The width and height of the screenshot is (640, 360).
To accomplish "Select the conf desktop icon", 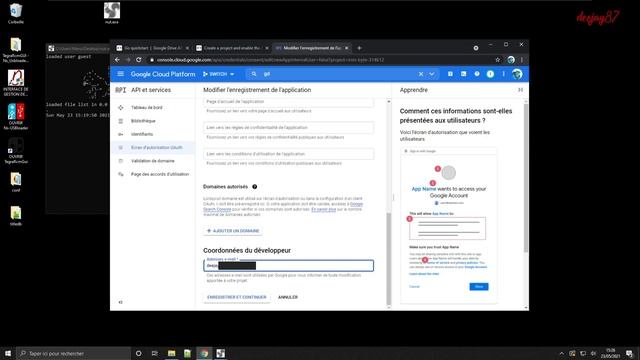I will (16, 182).
